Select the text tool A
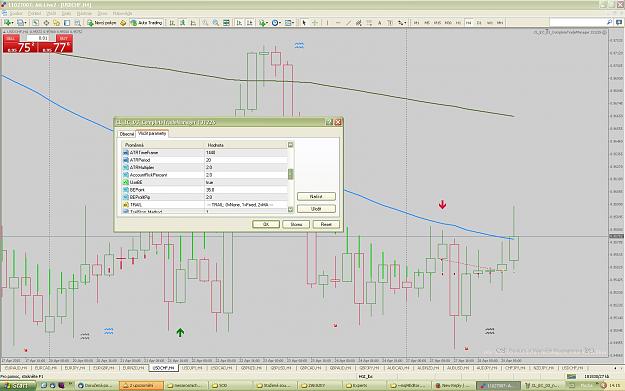The width and height of the screenshot is (625, 391). 379,23
